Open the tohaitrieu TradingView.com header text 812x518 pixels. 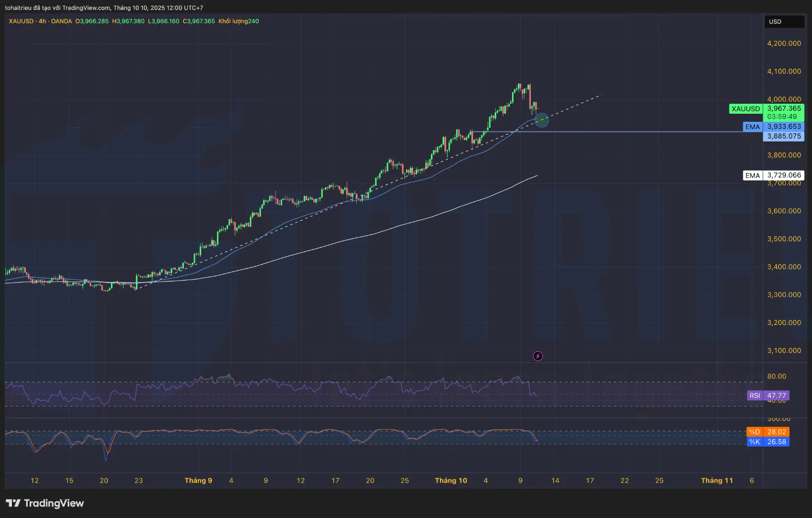pyautogui.click(x=104, y=8)
